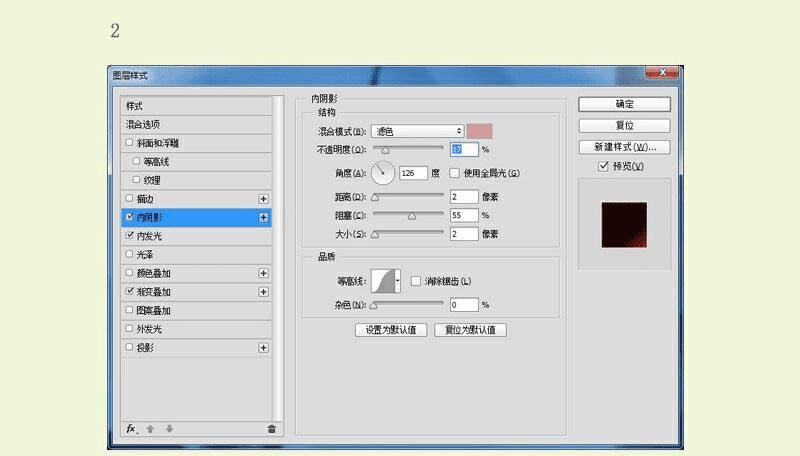Toggle 使用全局光 checkbox
The height and width of the screenshot is (456, 800).
[455, 173]
